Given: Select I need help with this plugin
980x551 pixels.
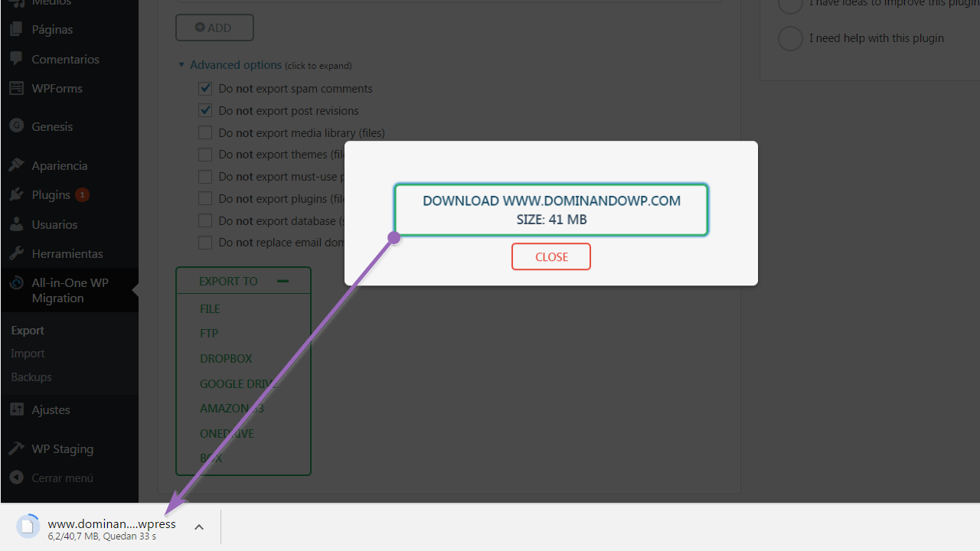Looking at the screenshot, I should coord(790,38).
